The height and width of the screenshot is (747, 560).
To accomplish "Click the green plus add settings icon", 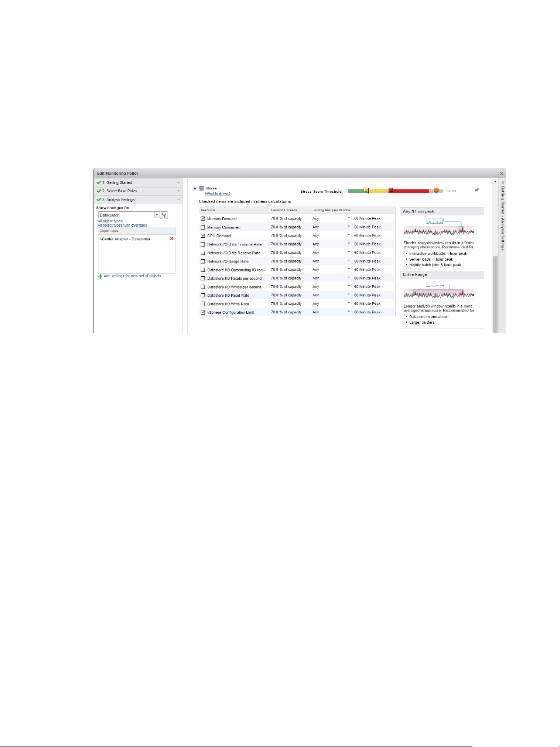I will coord(100,276).
